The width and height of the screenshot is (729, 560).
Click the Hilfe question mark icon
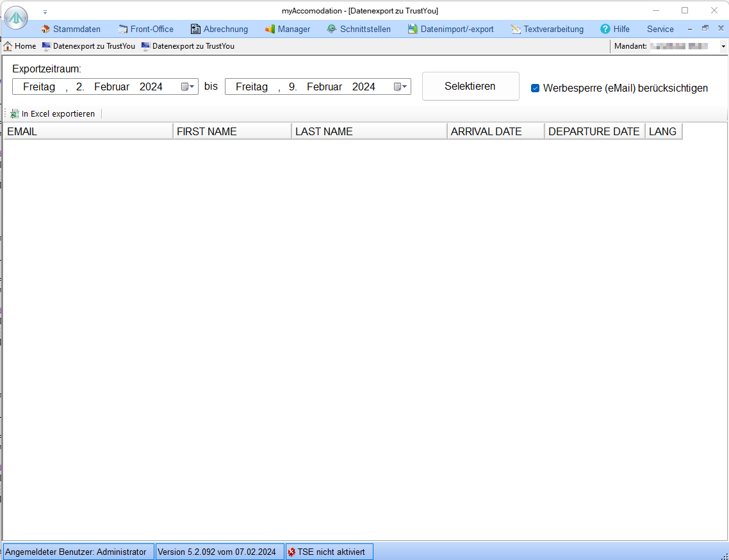[x=605, y=29]
